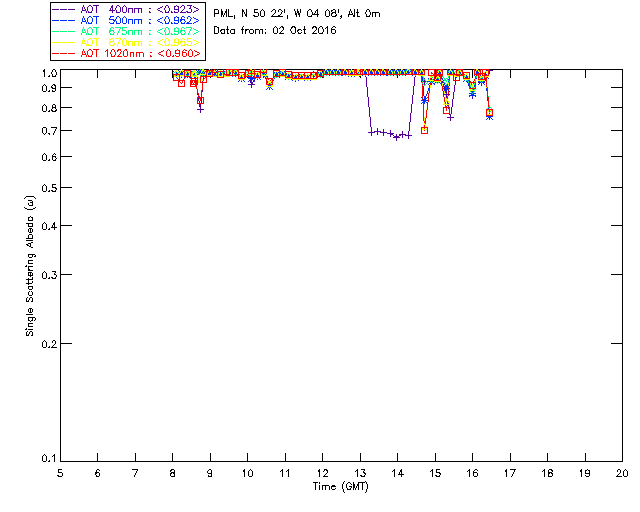This screenshot has height=512, width=640.
Task: Select the blue dashed line sample in legend
Action: 64,20
